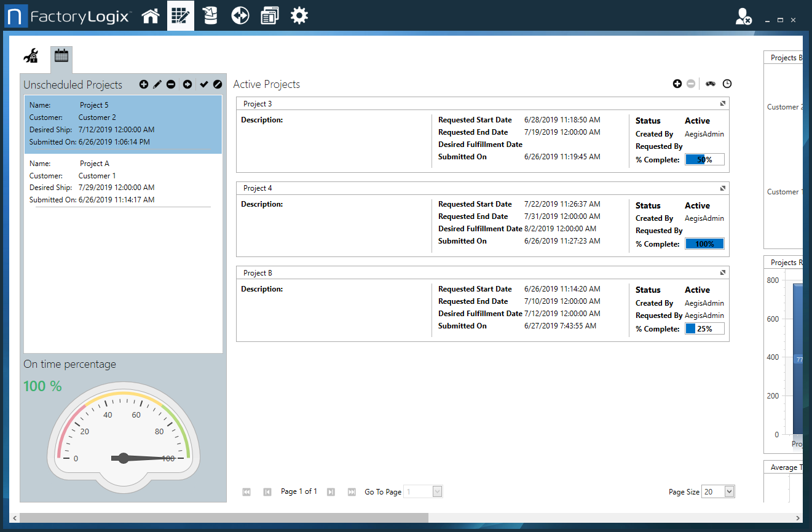Search active projects with the binoculars icon

711,84
